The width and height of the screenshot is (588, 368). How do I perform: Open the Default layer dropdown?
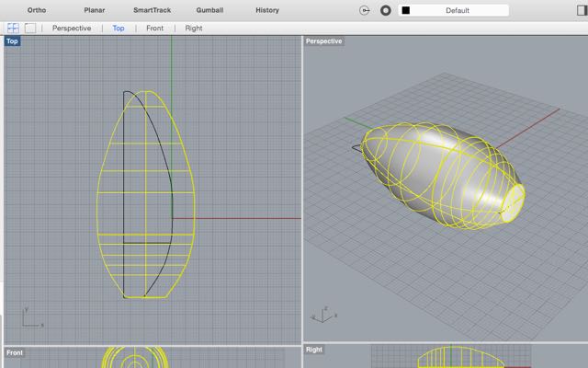(x=453, y=10)
